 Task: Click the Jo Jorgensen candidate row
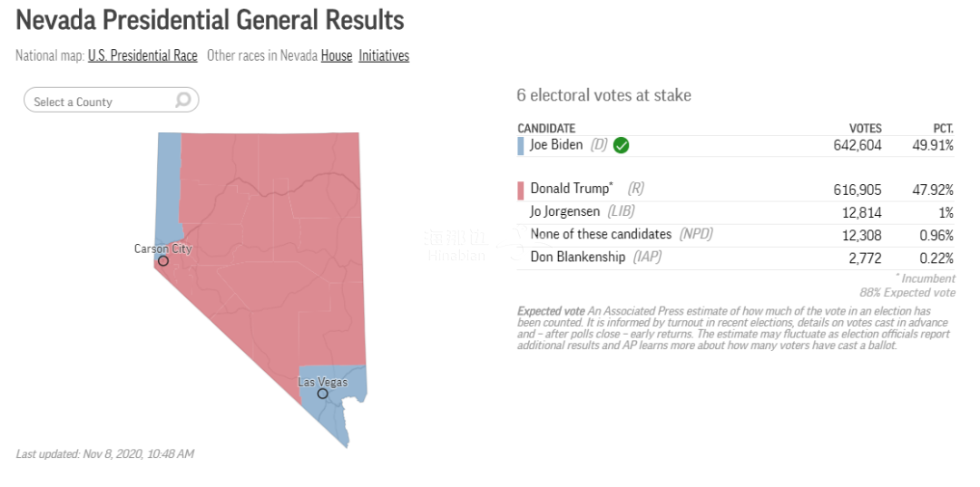click(x=736, y=213)
